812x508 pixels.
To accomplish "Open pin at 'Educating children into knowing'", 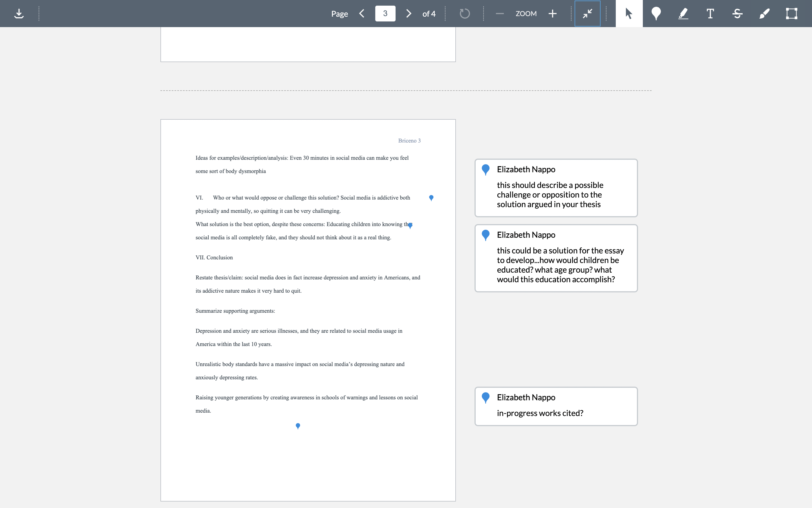I will coord(410,225).
